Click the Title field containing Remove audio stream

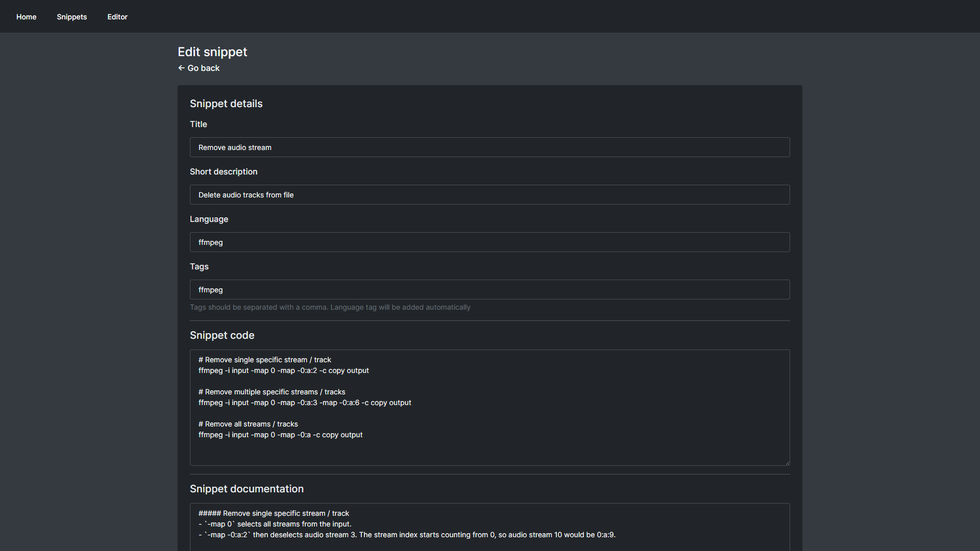pos(489,147)
